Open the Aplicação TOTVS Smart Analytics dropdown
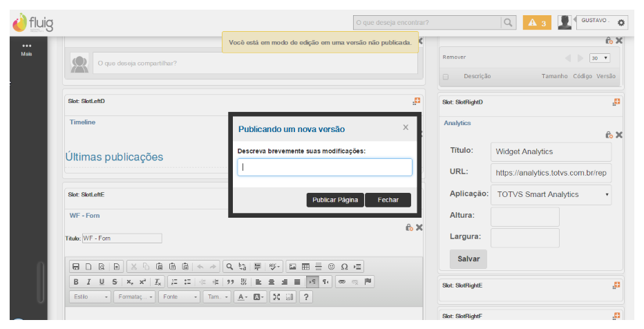 (x=551, y=195)
